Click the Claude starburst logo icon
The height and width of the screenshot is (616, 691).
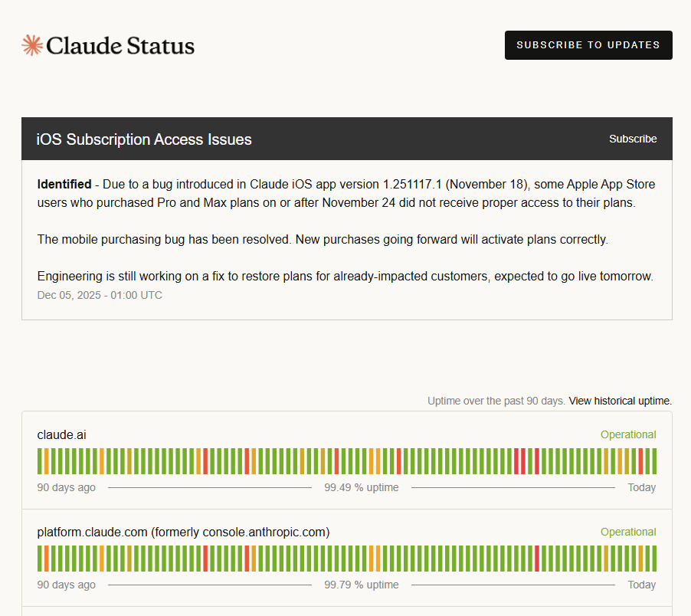click(x=32, y=45)
